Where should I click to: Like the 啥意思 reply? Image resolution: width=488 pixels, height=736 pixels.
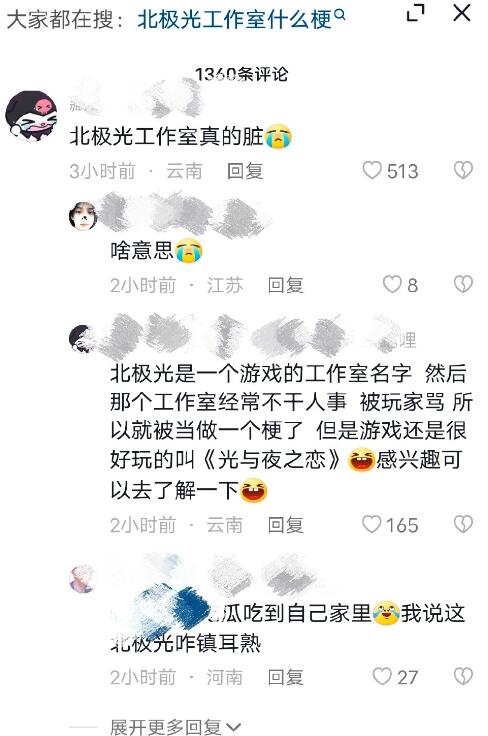pyautogui.click(x=392, y=284)
